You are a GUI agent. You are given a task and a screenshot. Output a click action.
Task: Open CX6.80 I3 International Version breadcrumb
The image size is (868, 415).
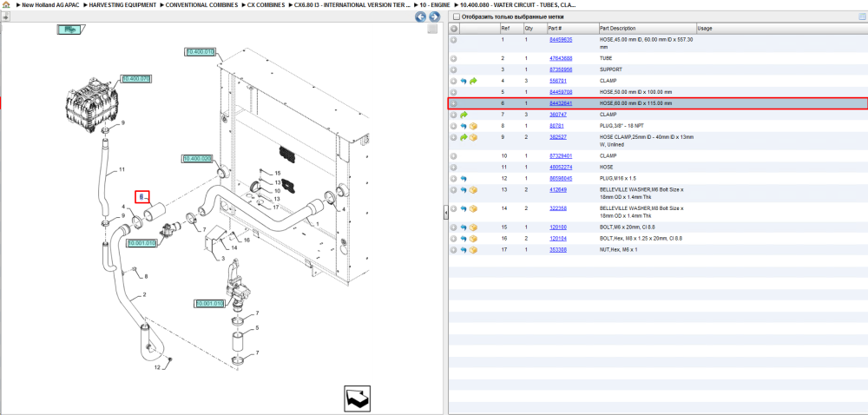pyautogui.click(x=352, y=4)
